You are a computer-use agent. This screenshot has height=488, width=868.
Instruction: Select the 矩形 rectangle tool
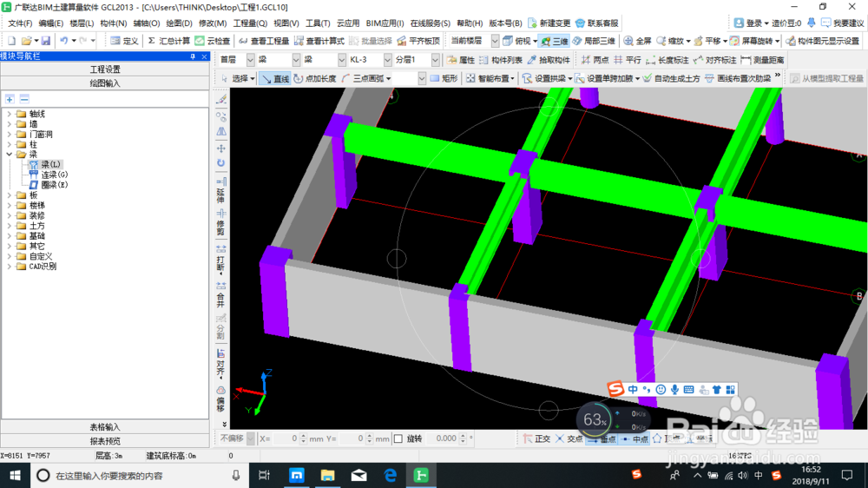(444, 79)
